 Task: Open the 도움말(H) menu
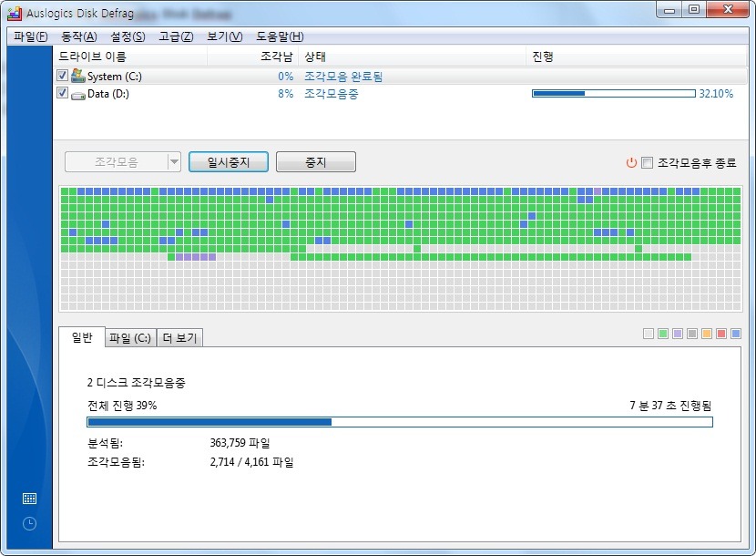pyautogui.click(x=280, y=36)
